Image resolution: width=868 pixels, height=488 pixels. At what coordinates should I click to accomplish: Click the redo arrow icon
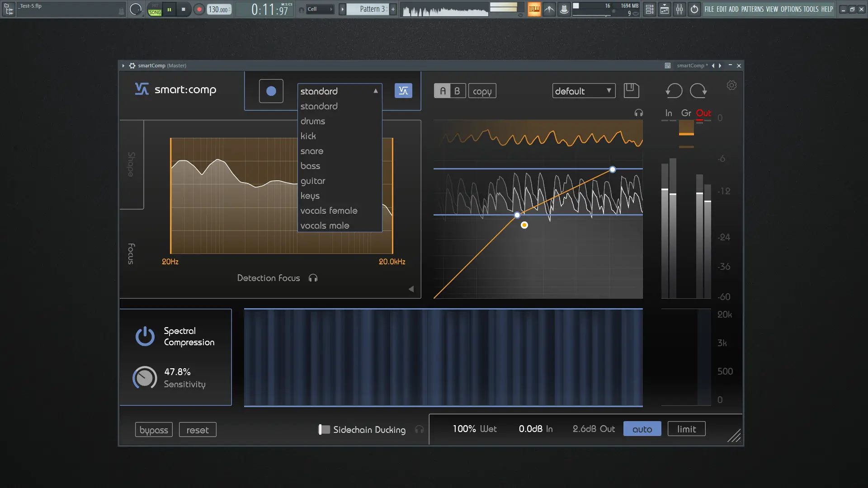(698, 91)
